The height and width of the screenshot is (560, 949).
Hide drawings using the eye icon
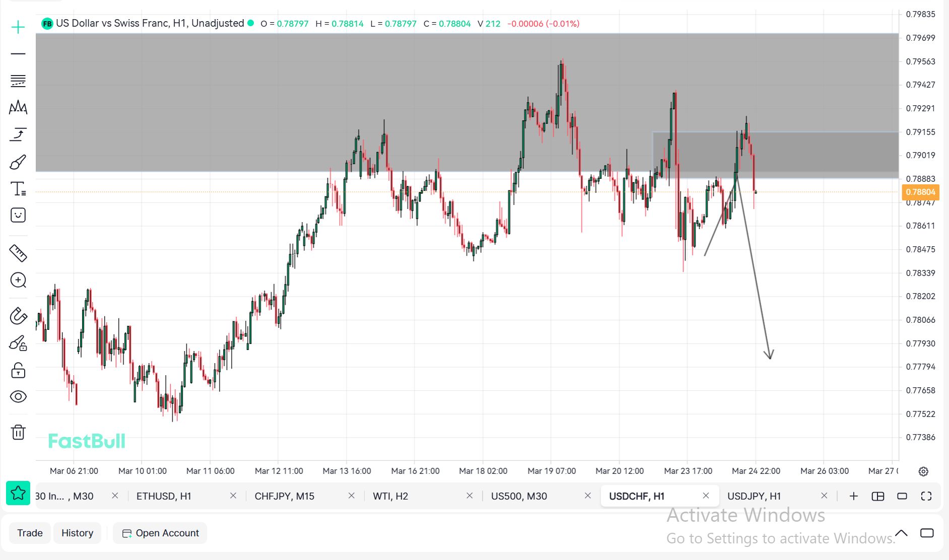click(18, 397)
